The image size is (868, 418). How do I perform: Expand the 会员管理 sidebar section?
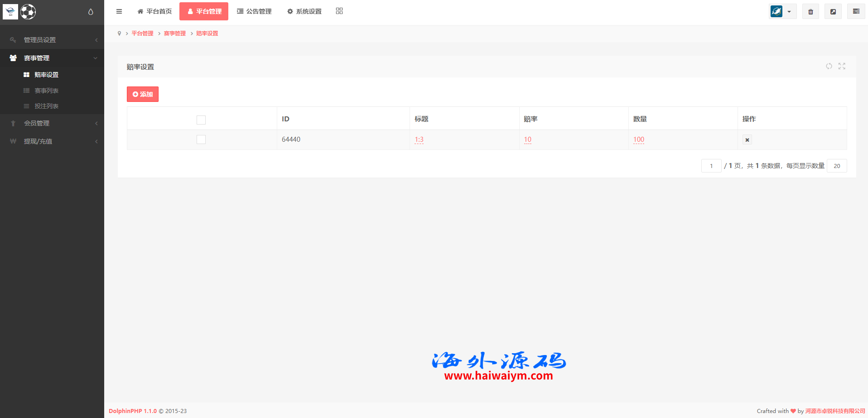[52, 123]
